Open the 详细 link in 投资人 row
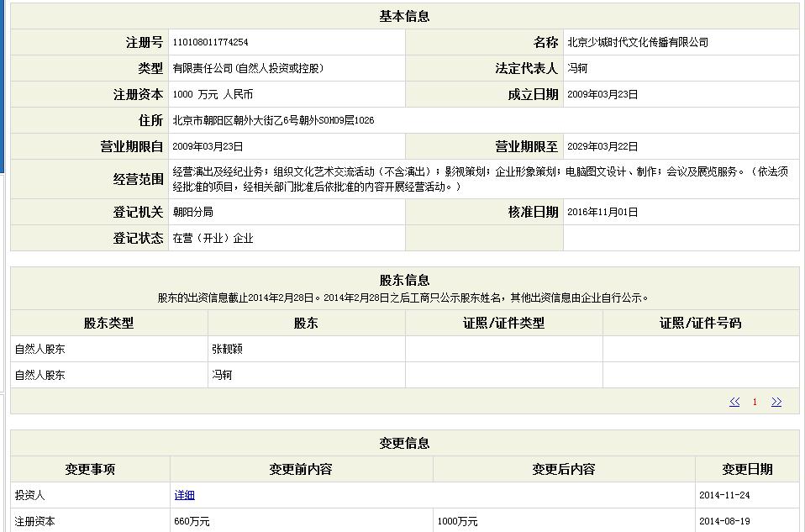 [184, 495]
